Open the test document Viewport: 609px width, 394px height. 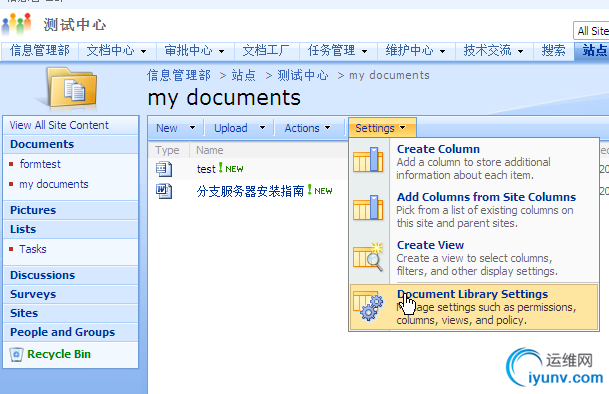coord(206,169)
